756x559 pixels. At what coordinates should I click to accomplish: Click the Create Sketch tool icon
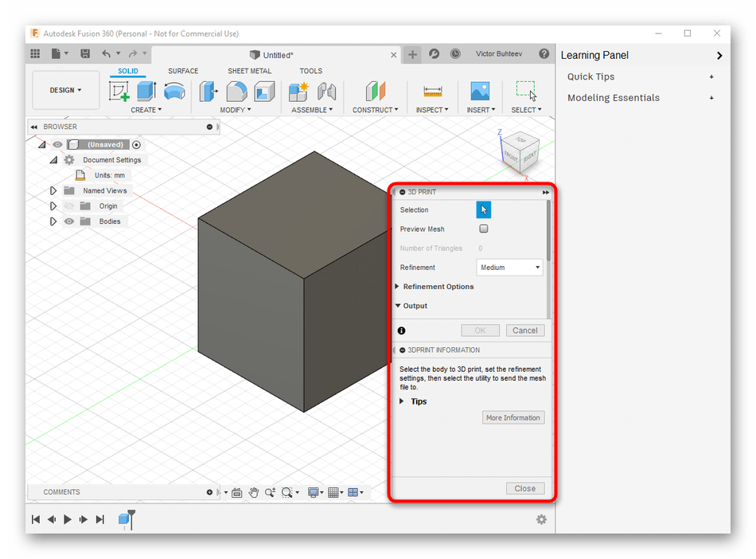click(x=119, y=91)
